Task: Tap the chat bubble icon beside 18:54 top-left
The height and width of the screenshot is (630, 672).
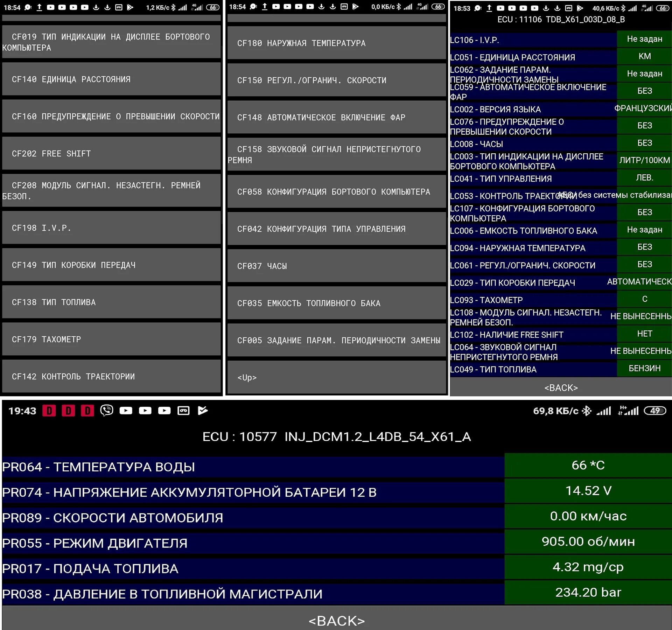Action: (28, 7)
